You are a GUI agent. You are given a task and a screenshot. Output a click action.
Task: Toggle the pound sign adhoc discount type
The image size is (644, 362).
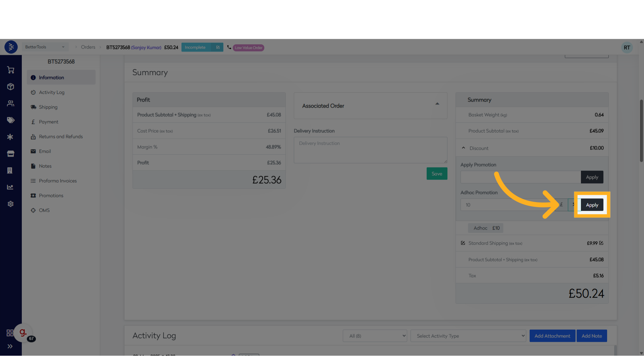pos(561,205)
